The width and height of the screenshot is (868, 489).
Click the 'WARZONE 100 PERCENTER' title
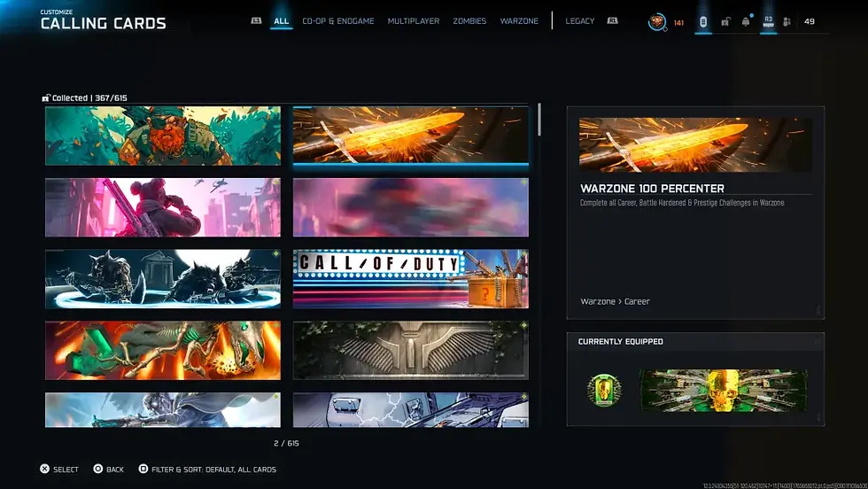point(652,189)
